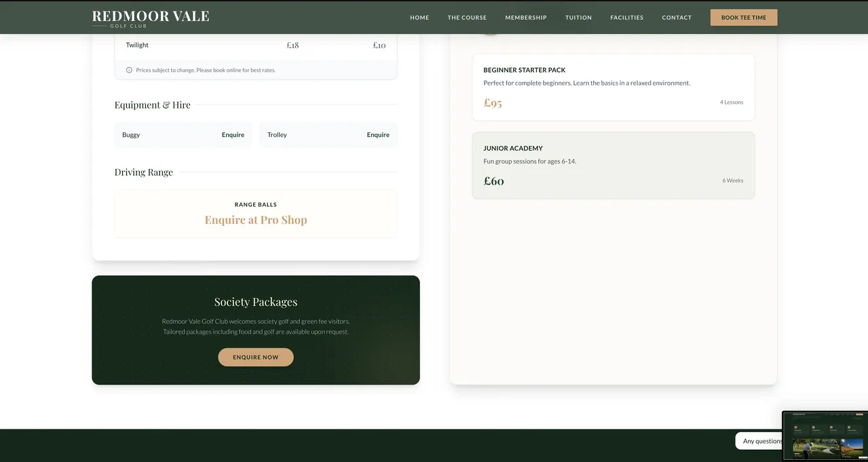The height and width of the screenshot is (462, 868).
Task: Open the Membership navigation link
Action: coord(525,18)
